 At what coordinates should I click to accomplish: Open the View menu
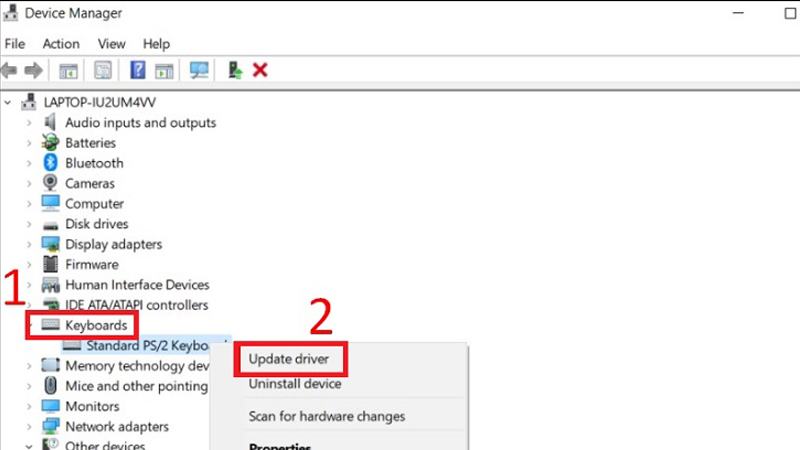click(111, 44)
